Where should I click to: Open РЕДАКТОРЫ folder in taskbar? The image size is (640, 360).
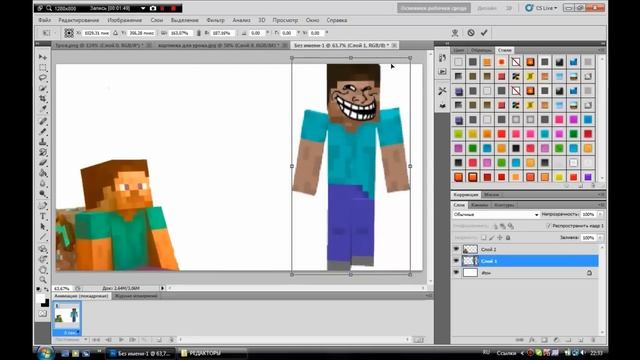click(213, 353)
